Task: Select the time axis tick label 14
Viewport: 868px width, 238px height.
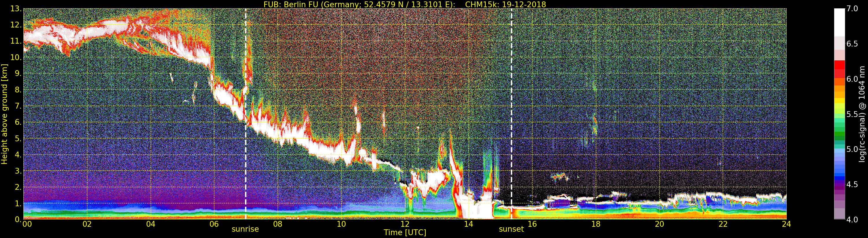Action: tap(468, 224)
